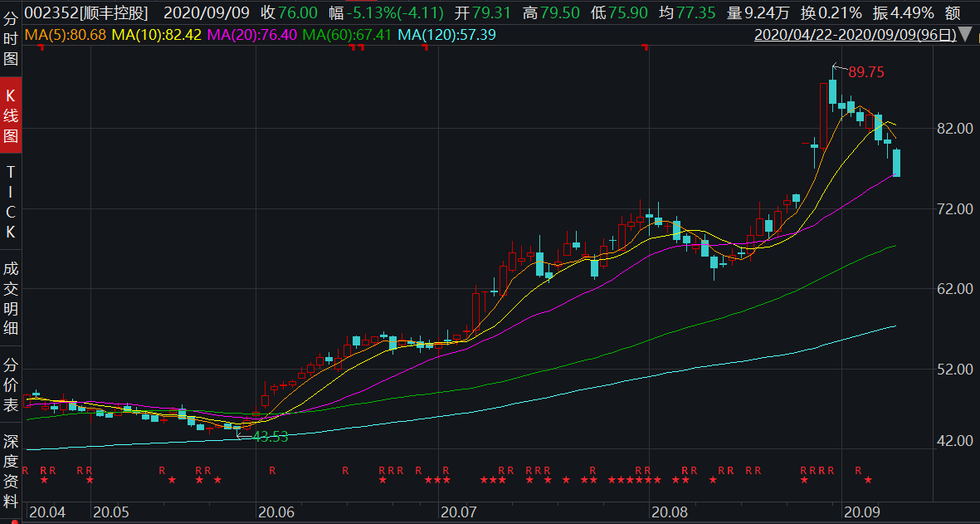The image size is (980, 524).
Task: Click the 20.09 date axis label
Action: (x=862, y=512)
